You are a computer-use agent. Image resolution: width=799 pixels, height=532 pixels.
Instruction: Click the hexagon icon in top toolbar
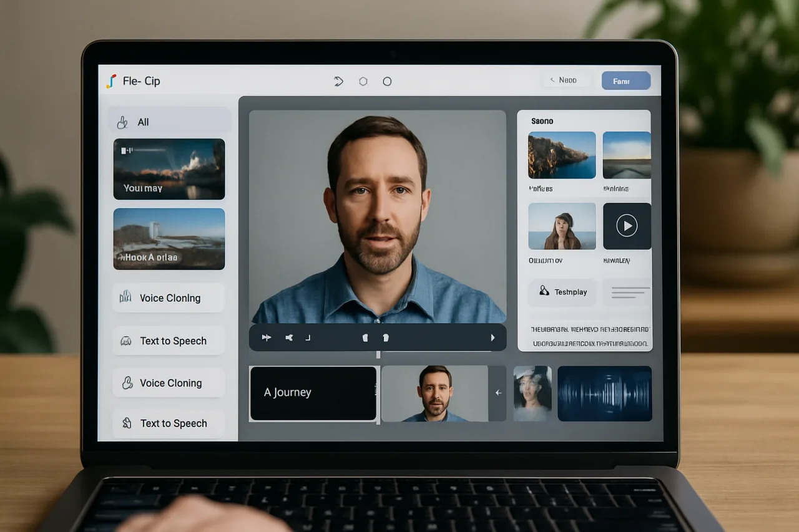tap(363, 81)
